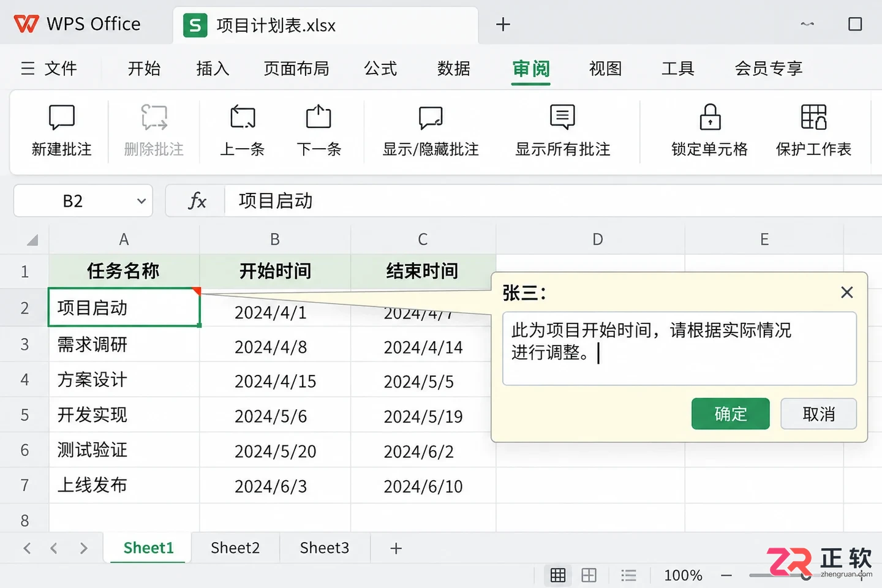The image size is (882, 588).
Task: Click cell 上线发布
Action: coord(124,486)
